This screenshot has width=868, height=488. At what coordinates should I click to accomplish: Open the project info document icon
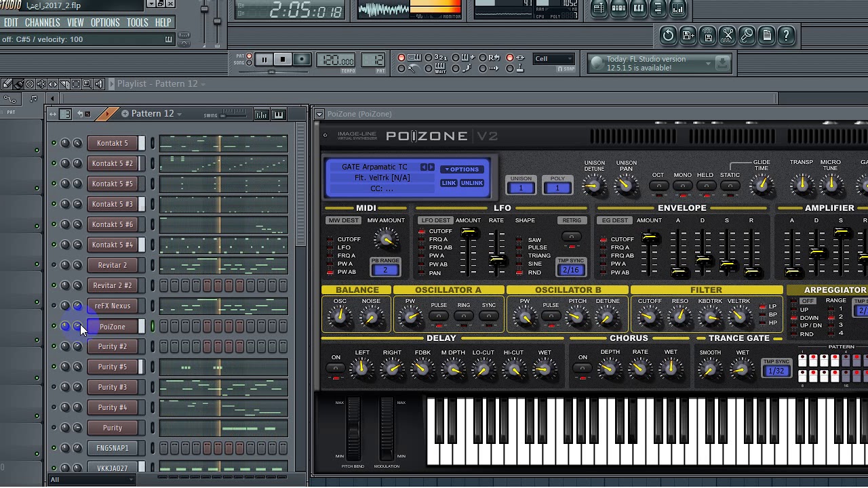tap(766, 35)
